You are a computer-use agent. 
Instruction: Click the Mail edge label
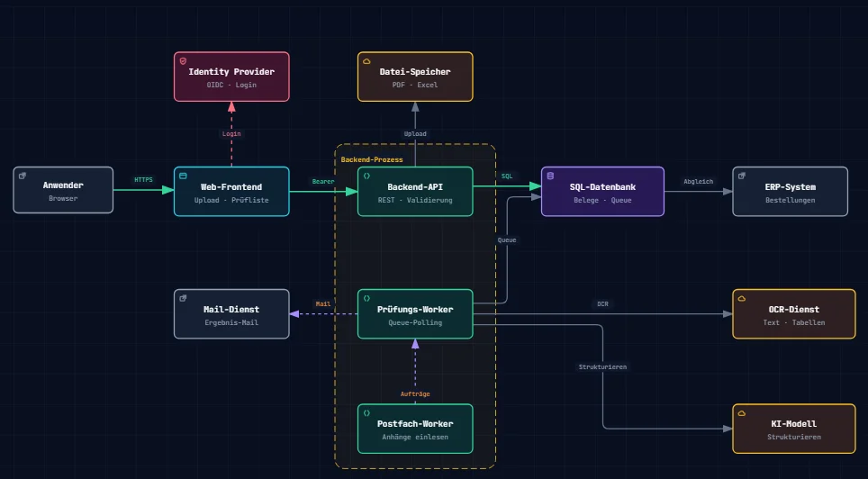323,304
